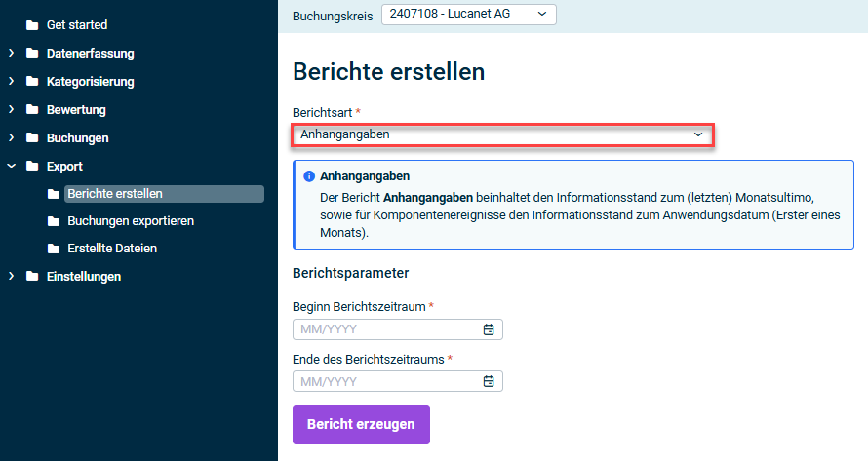Select the Export navigation entry
This screenshot has width=868, height=461.
[64, 166]
